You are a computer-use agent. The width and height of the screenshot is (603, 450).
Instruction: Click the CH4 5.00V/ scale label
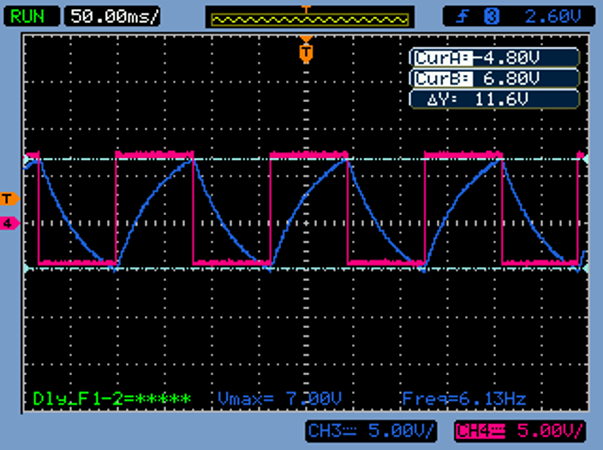tap(520, 431)
